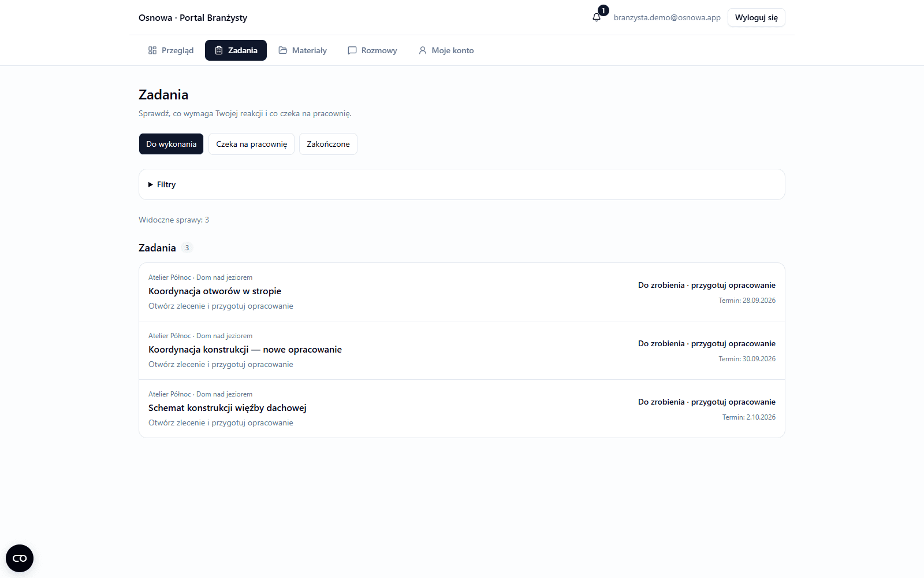
Task: Switch to the Przegląd tab
Action: click(171, 50)
